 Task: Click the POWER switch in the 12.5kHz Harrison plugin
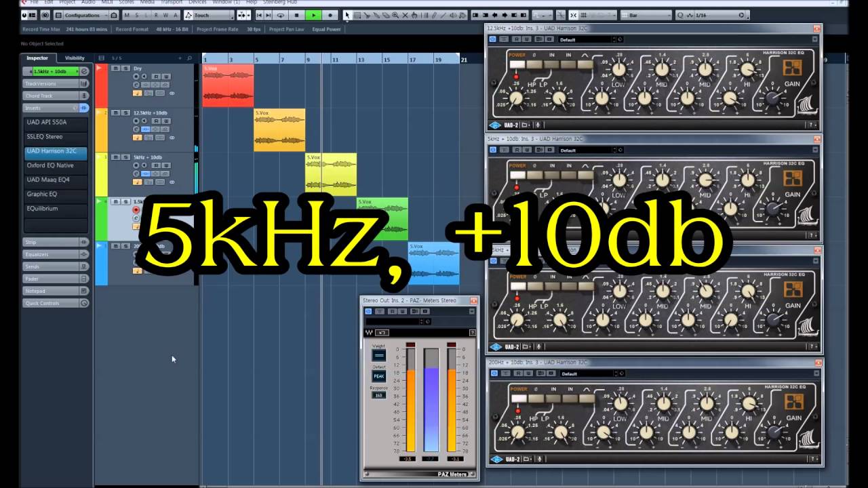coord(517,66)
